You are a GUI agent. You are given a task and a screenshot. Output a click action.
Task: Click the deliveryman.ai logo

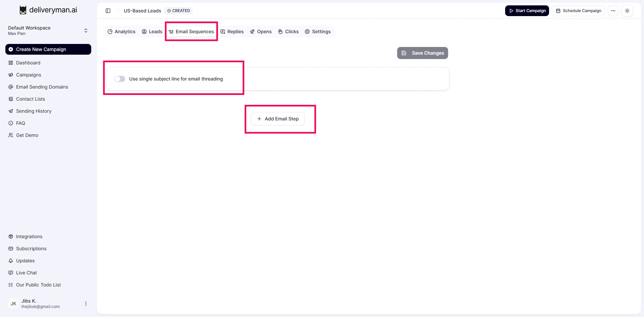pos(48,10)
